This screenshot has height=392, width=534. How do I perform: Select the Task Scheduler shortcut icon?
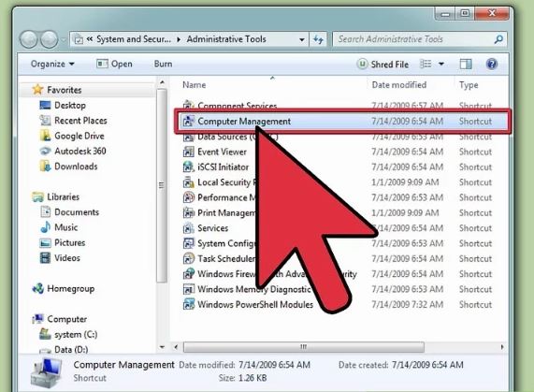pos(188,258)
